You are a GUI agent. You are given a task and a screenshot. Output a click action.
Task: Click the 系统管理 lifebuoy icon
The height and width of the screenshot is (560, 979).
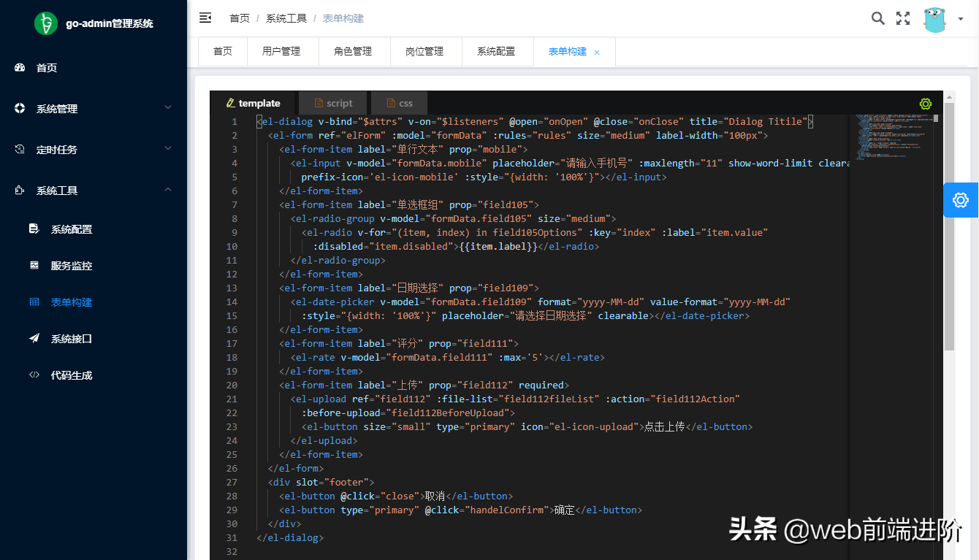20,108
